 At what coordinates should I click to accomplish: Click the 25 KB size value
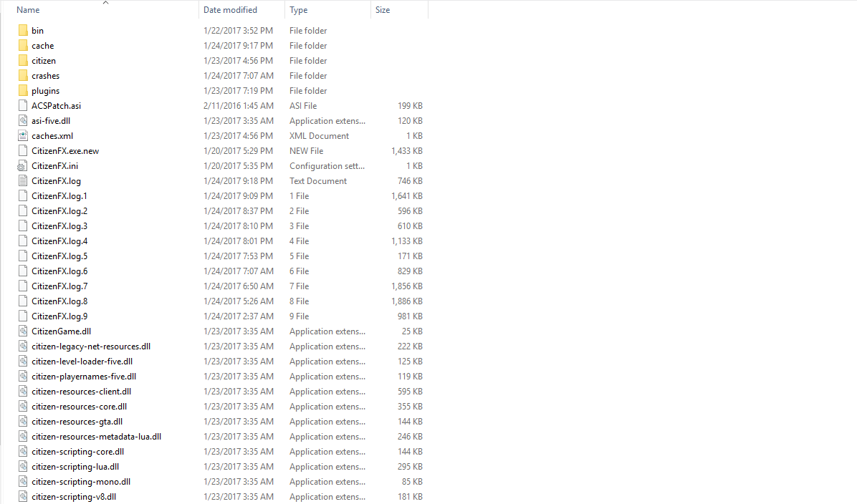412,331
